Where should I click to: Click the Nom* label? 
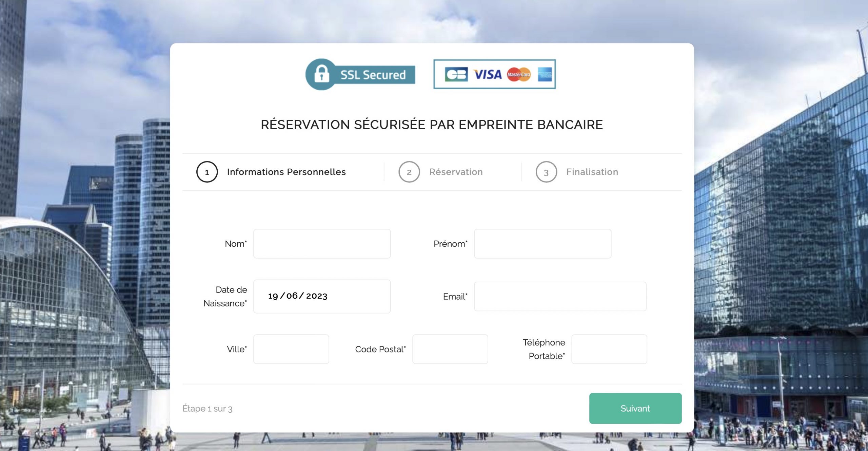pyautogui.click(x=236, y=244)
